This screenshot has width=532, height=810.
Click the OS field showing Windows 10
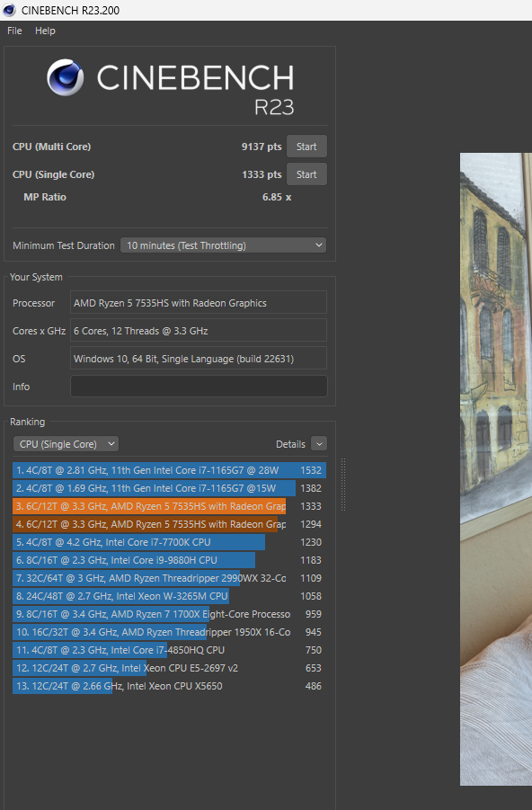(199, 359)
